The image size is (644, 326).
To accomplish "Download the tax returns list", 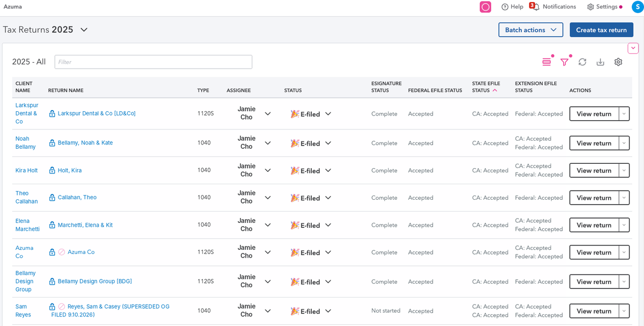I will click(x=601, y=62).
